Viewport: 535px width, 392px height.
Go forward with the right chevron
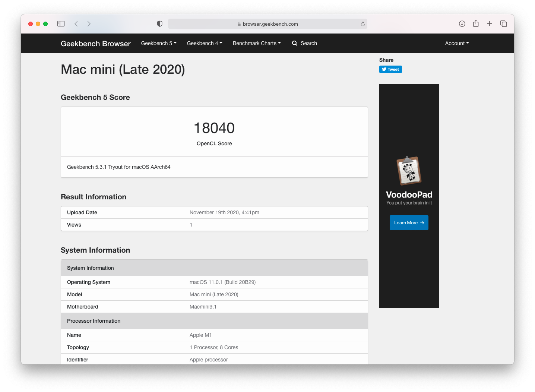(89, 24)
